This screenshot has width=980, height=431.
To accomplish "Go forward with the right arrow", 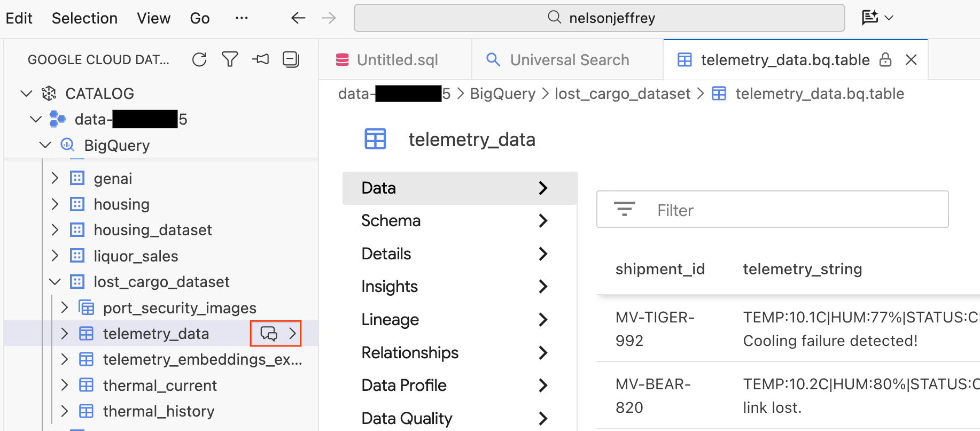I will point(329,18).
